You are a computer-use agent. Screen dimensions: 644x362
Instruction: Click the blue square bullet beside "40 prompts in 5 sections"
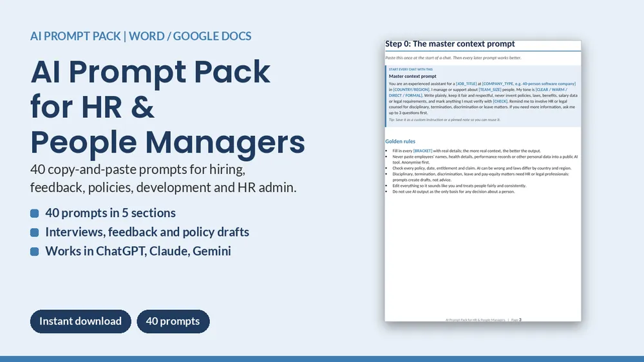pyautogui.click(x=35, y=213)
